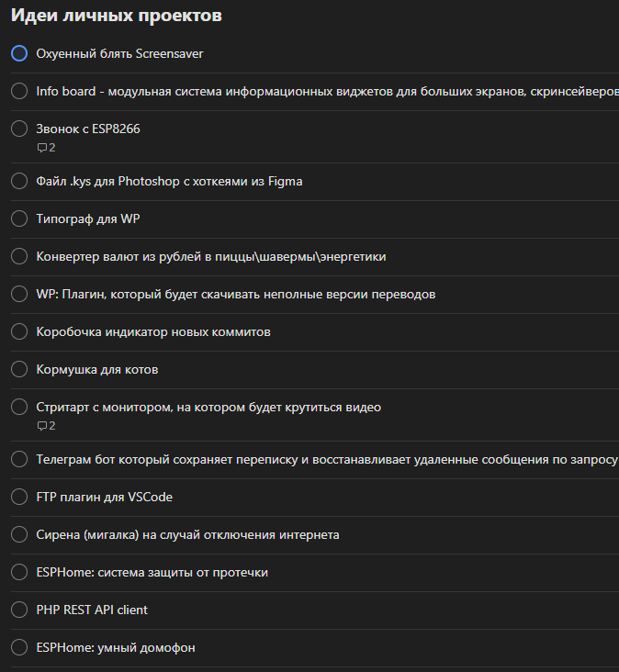
Task: Check off Звонок с ESP8266 task circle
Action: click(19, 129)
